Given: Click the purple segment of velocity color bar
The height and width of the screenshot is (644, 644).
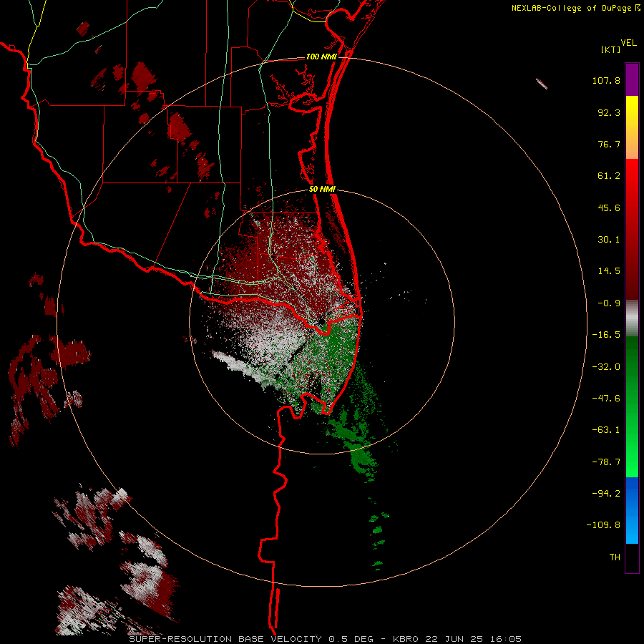Looking at the screenshot, I should coord(632,79).
